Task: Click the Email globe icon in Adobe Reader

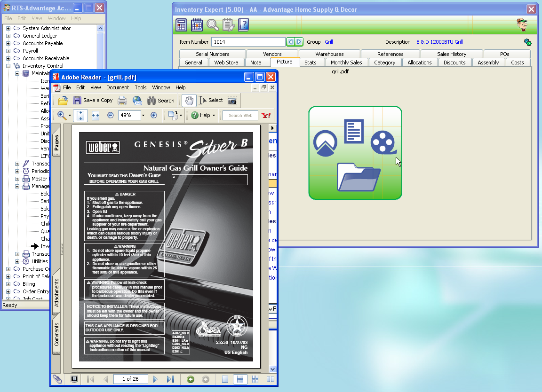Action: [x=137, y=101]
